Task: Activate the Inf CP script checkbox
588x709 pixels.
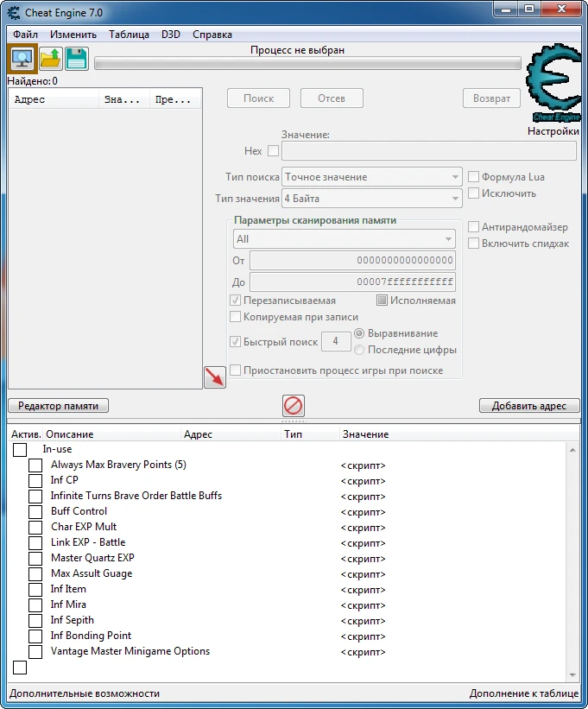Action: 35,481
